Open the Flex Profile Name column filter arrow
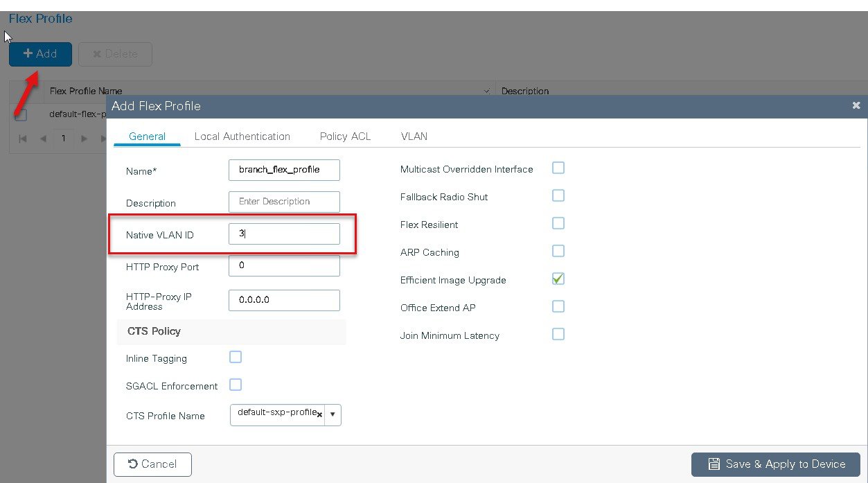 click(486, 91)
